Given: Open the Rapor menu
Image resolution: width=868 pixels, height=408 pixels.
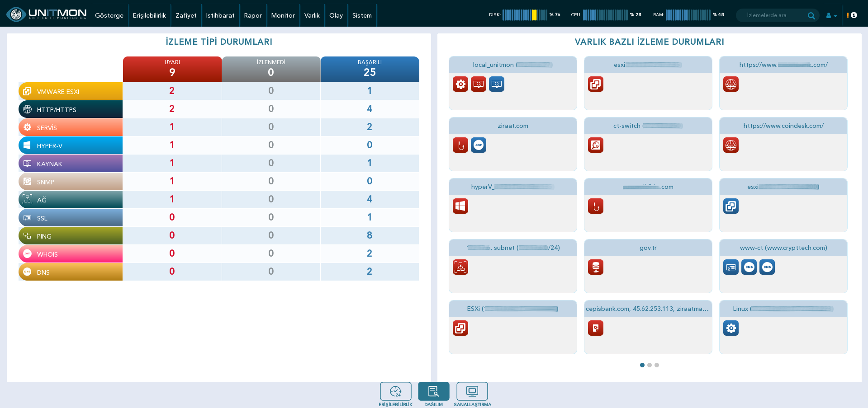Looking at the screenshot, I should point(253,15).
